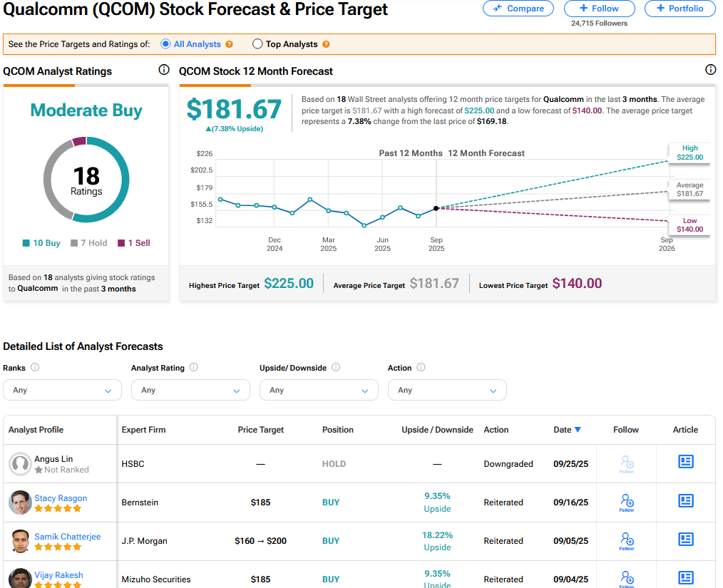Click info icon next to Upside/Downside filter
The height and width of the screenshot is (588, 723).
(336, 368)
